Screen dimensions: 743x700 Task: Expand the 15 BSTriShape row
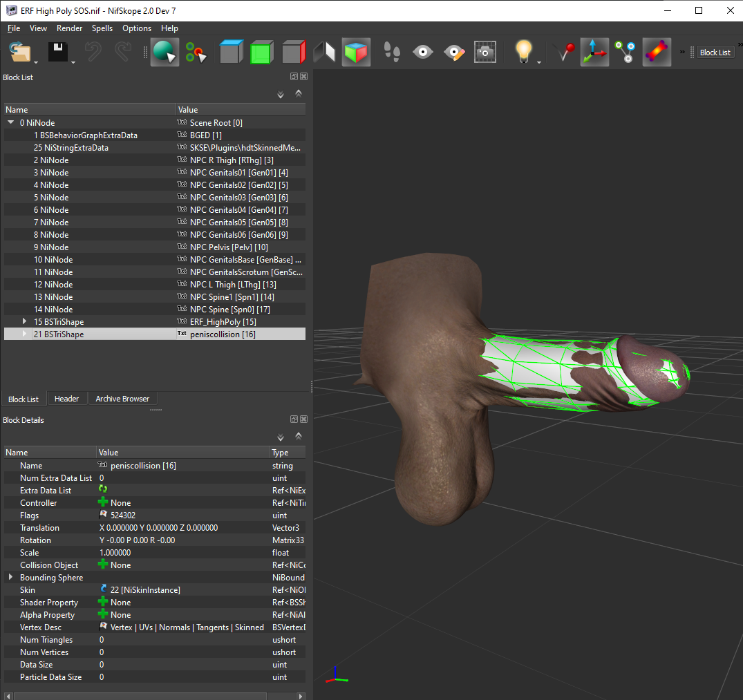pyautogui.click(x=24, y=321)
